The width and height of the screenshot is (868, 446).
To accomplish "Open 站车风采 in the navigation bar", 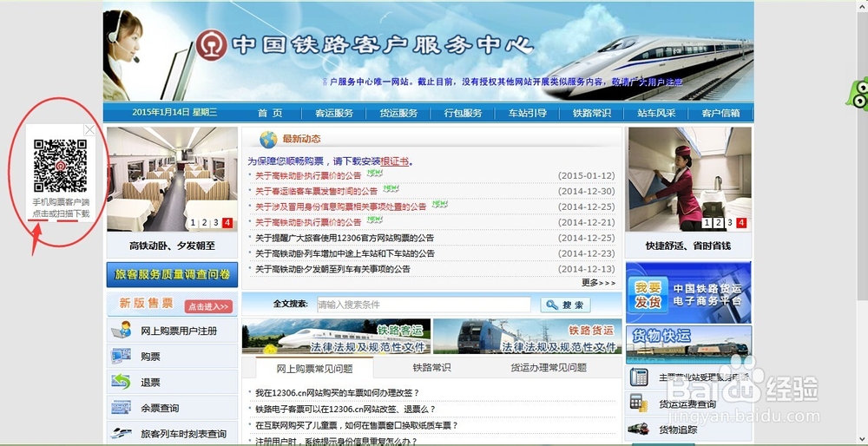I will pos(656,113).
